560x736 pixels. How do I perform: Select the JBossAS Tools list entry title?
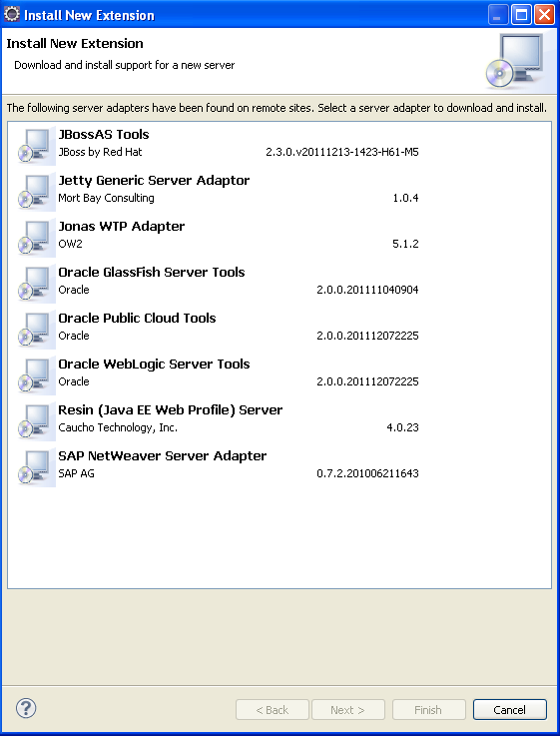tap(104, 134)
